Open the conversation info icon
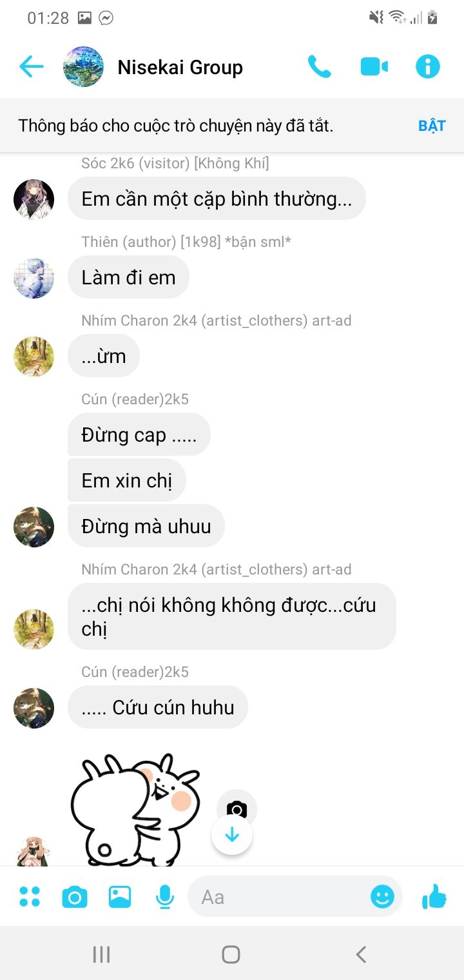This screenshot has height=980, width=464. pyautogui.click(x=427, y=66)
